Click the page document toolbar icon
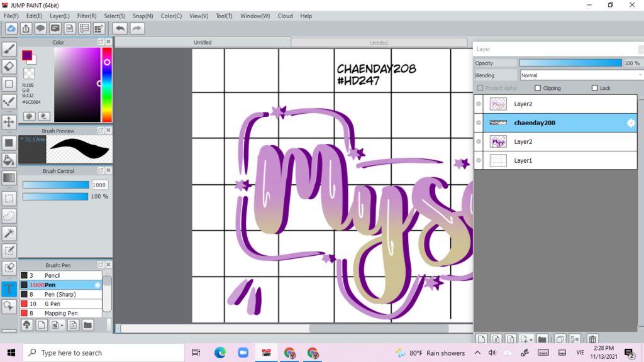644x362 pixels. [70, 28]
